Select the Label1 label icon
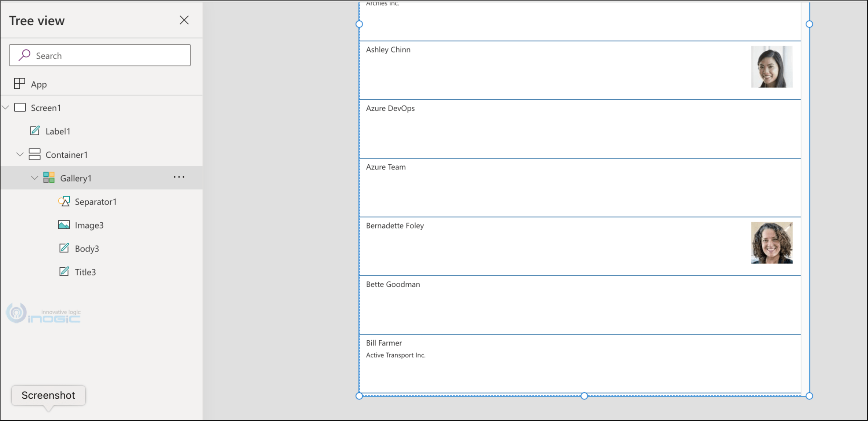The width and height of the screenshot is (868, 421). click(35, 131)
